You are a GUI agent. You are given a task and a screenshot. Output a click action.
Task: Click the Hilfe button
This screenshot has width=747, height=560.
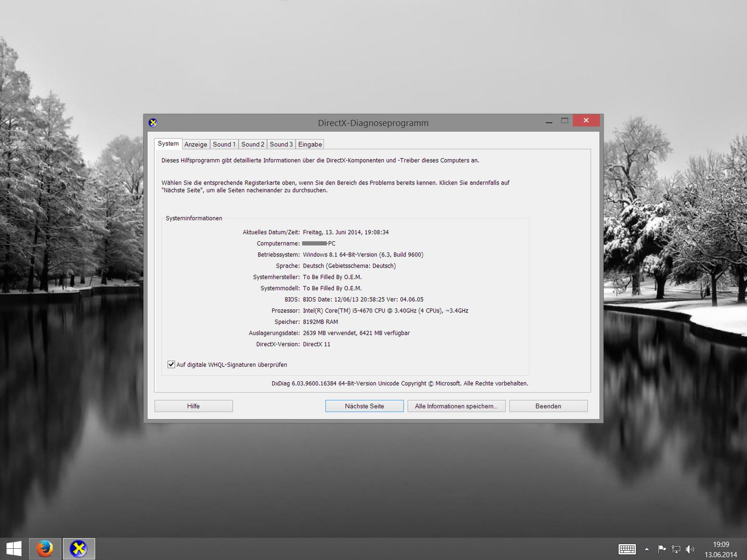[x=193, y=406]
